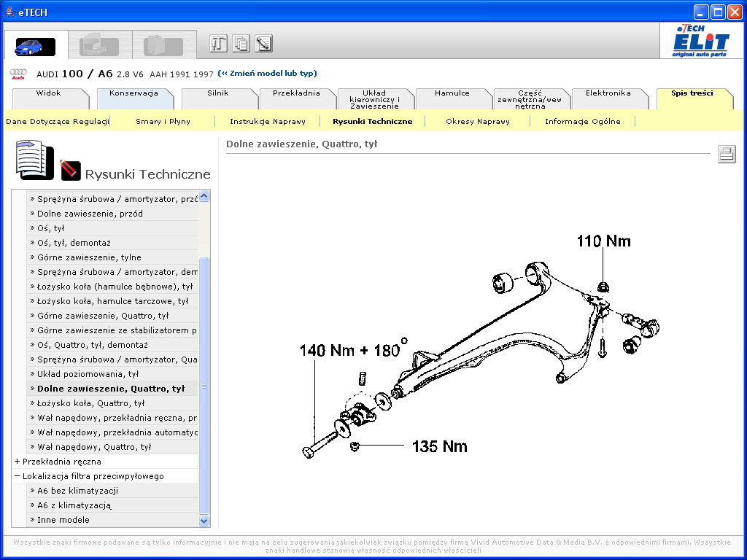Open Oś, Quattro, tył, demontaż drawing
The height and width of the screenshot is (560, 747).
112,345
